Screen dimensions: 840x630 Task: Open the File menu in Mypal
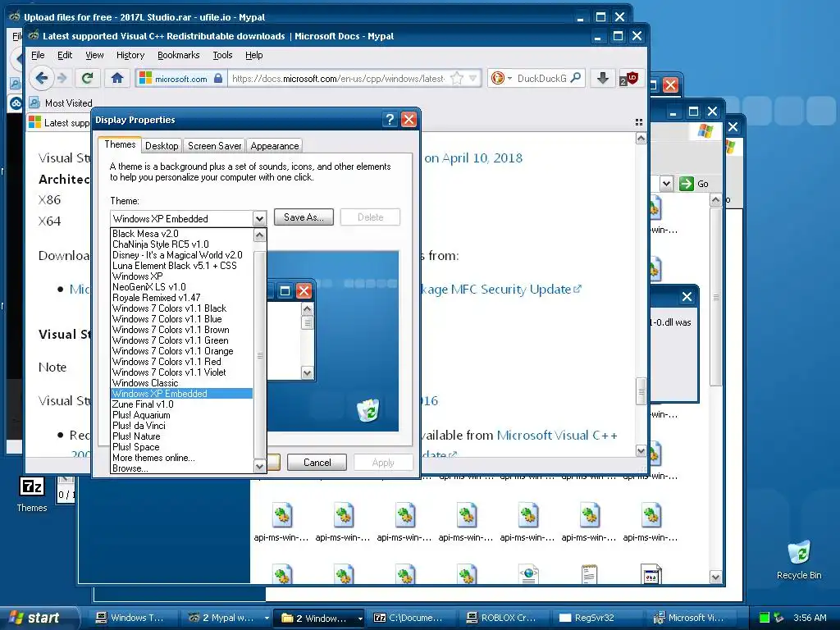pyautogui.click(x=38, y=55)
